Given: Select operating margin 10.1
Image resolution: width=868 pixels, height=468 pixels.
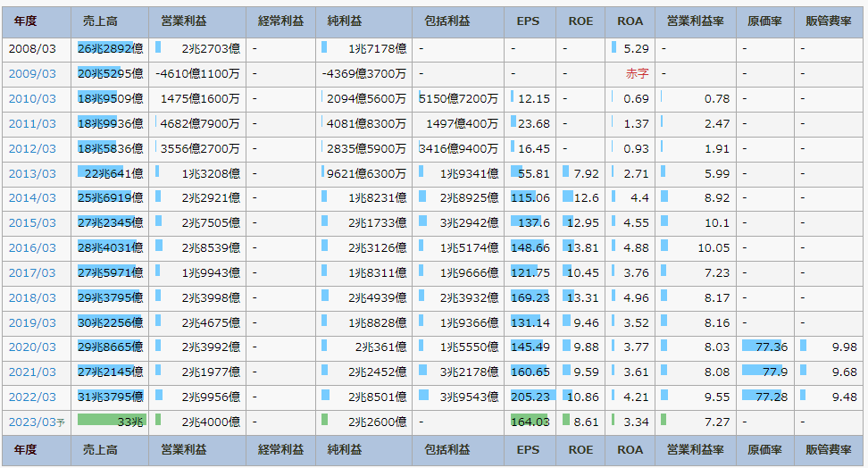Looking at the screenshot, I should point(717,222).
